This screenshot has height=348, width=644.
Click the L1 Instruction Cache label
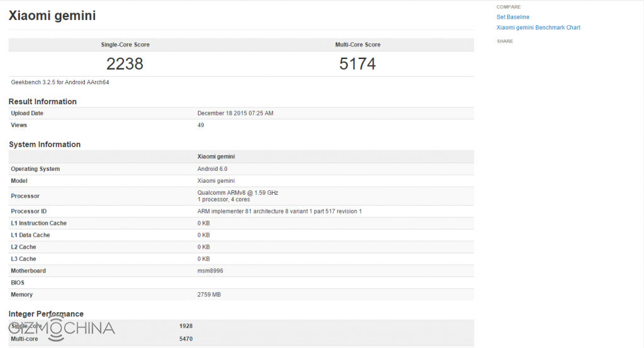(x=38, y=223)
